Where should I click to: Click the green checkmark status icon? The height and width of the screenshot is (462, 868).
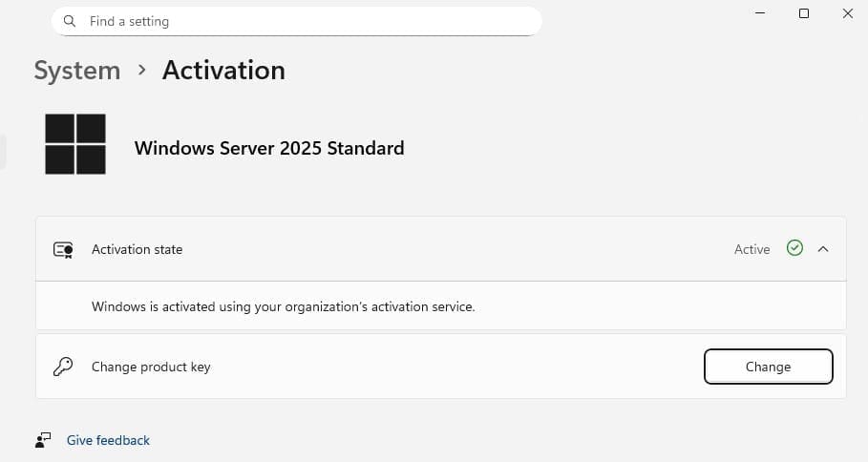[x=794, y=248]
